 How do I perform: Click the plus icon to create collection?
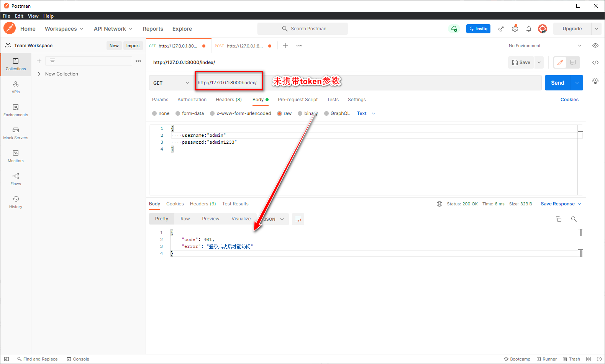[x=39, y=61]
